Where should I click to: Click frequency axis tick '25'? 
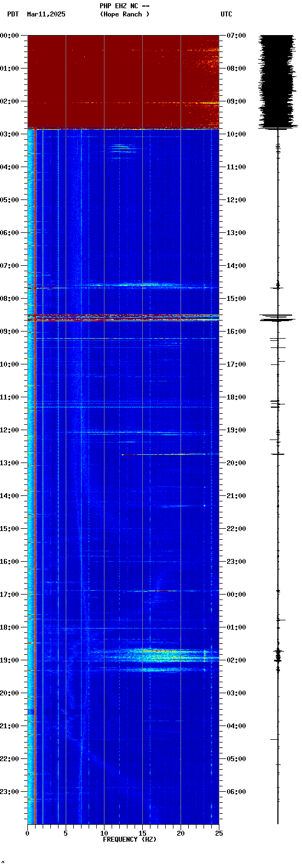219,833
